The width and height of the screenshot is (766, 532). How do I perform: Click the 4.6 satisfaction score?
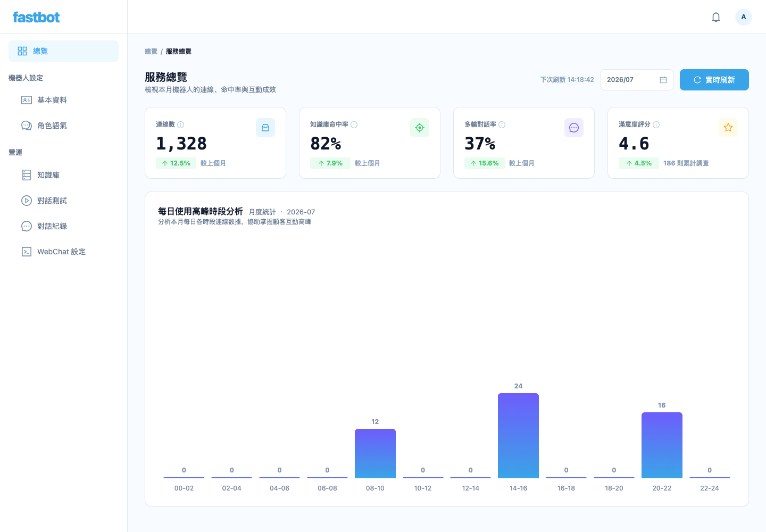click(634, 144)
